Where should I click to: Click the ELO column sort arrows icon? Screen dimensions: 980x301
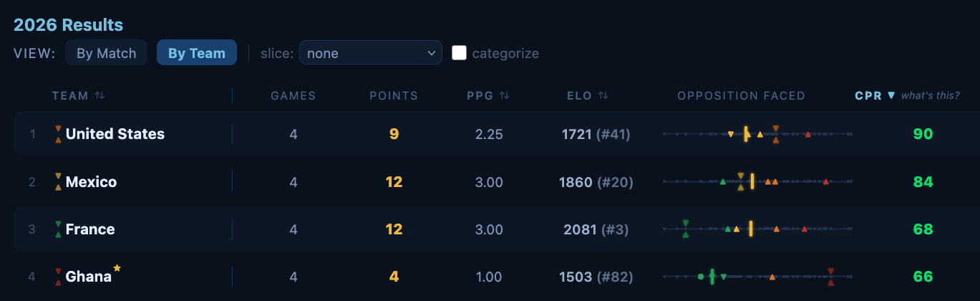(x=603, y=95)
